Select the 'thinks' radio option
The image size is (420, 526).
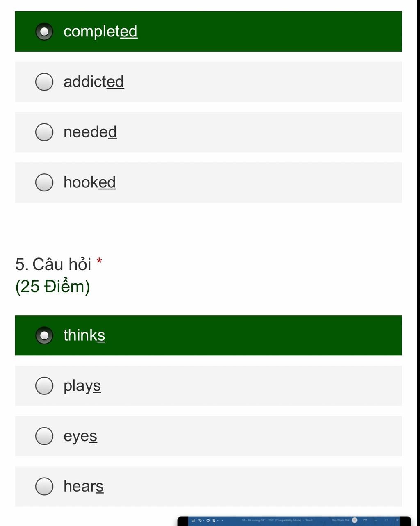[x=208, y=335]
